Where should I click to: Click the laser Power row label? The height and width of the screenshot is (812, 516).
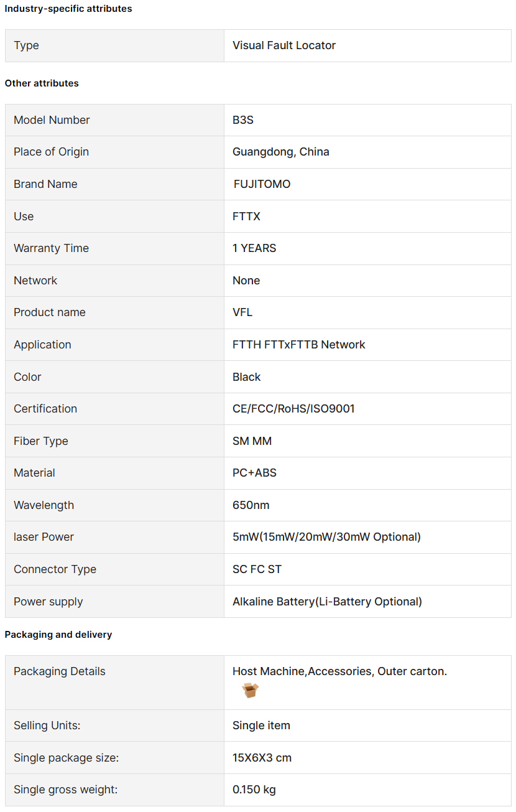pyautogui.click(x=44, y=537)
